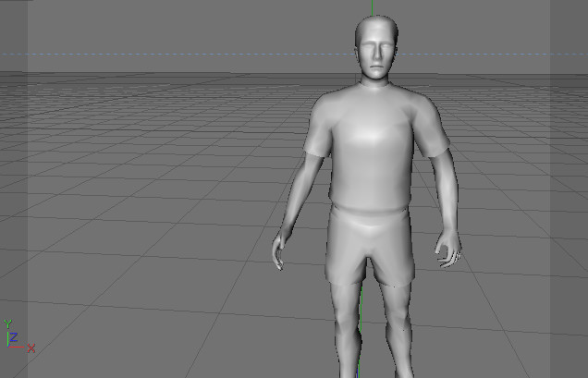Click the world axis orientation gizmo
This screenshot has width=588, height=378.
point(19,336)
